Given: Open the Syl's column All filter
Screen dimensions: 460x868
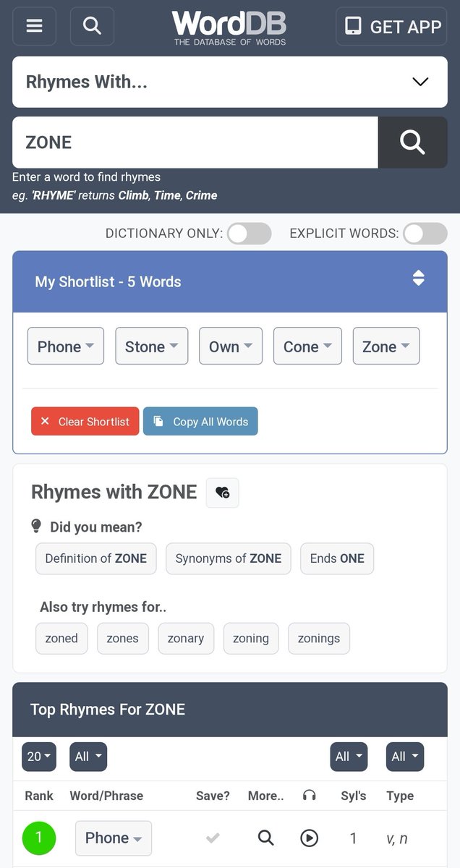Looking at the screenshot, I should 349,757.
